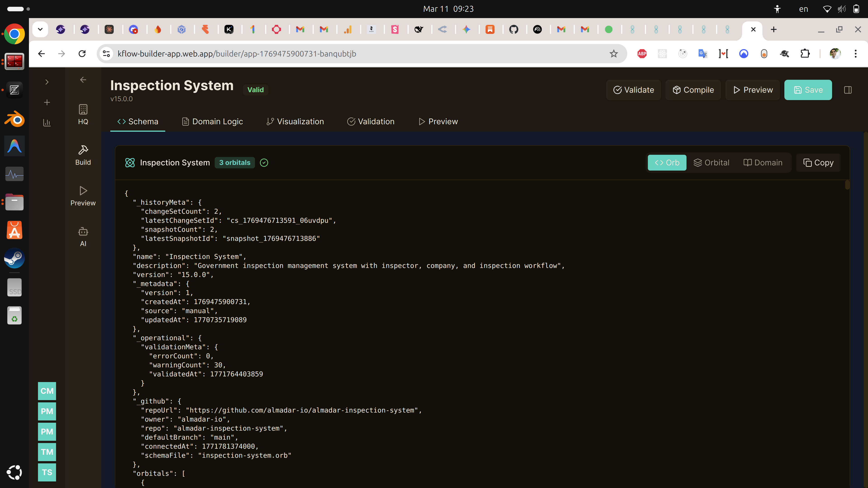This screenshot has width=868, height=488.
Task: Click the Compile button
Action: [x=693, y=90]
